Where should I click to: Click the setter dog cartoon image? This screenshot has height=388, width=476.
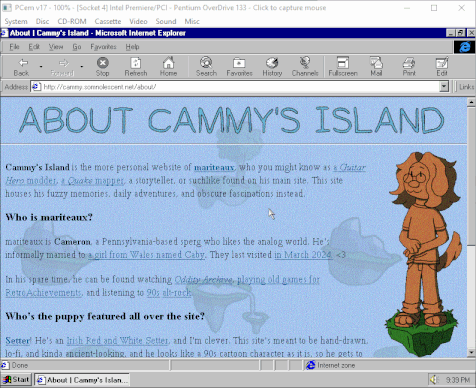click(424, 253)
